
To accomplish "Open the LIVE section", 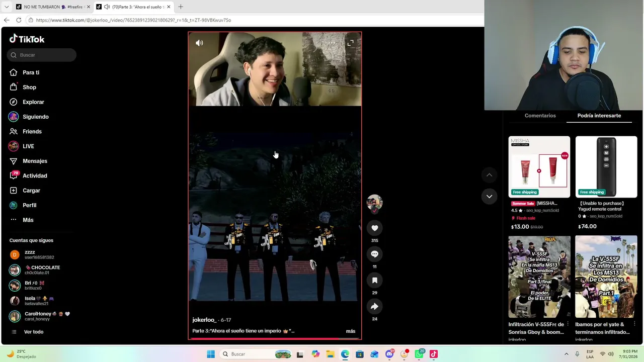I will [22, 146].
